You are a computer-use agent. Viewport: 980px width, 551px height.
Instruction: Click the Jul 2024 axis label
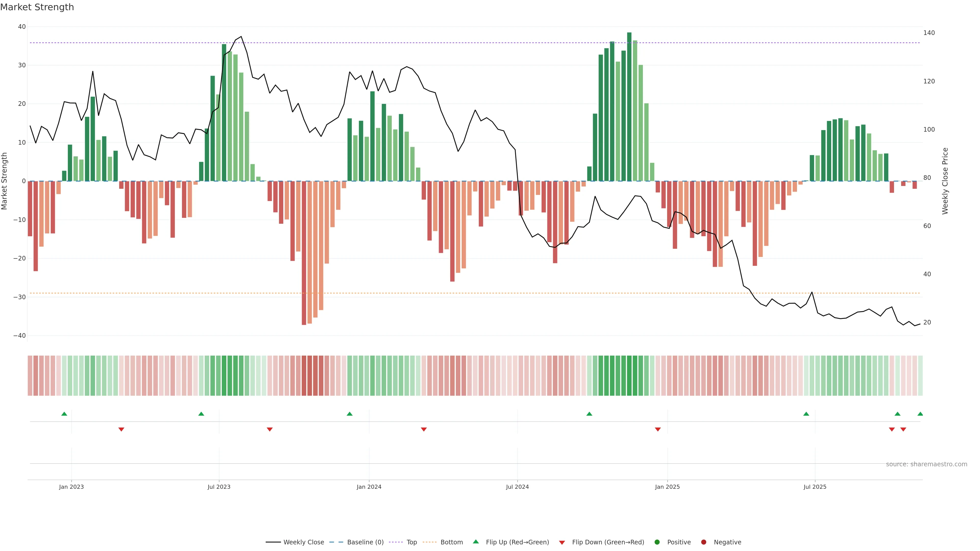517,487
